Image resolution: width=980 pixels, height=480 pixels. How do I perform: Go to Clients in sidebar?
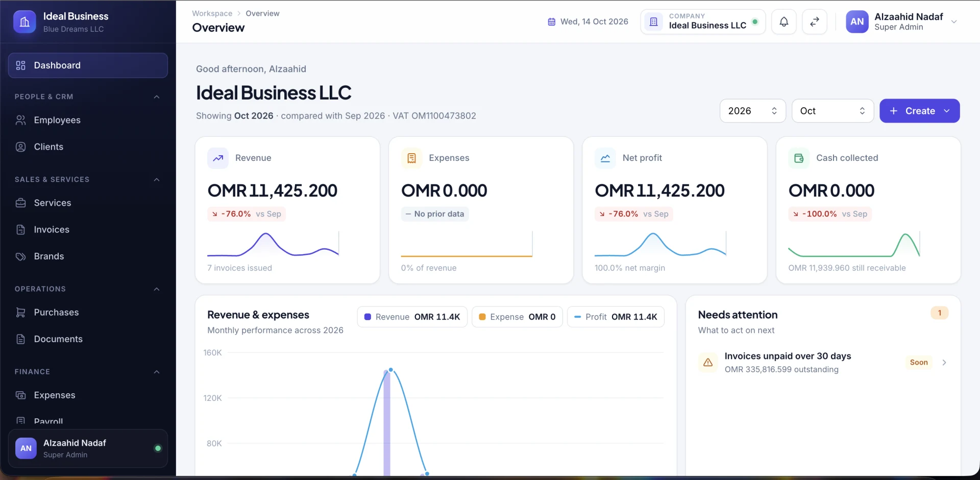[x=88, y=147]
